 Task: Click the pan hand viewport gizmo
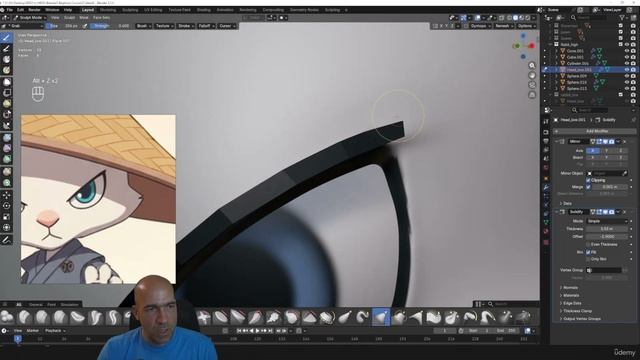[x=532, y=75]
